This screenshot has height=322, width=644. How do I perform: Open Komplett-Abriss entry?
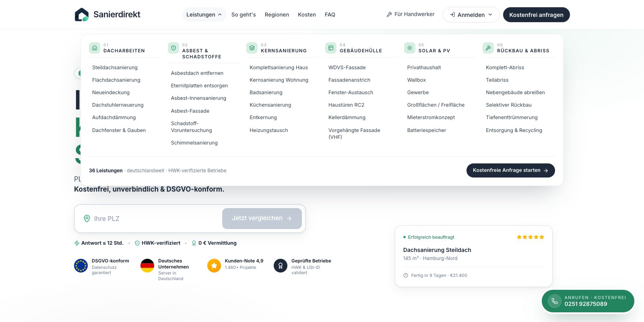[x=505, y=67]
